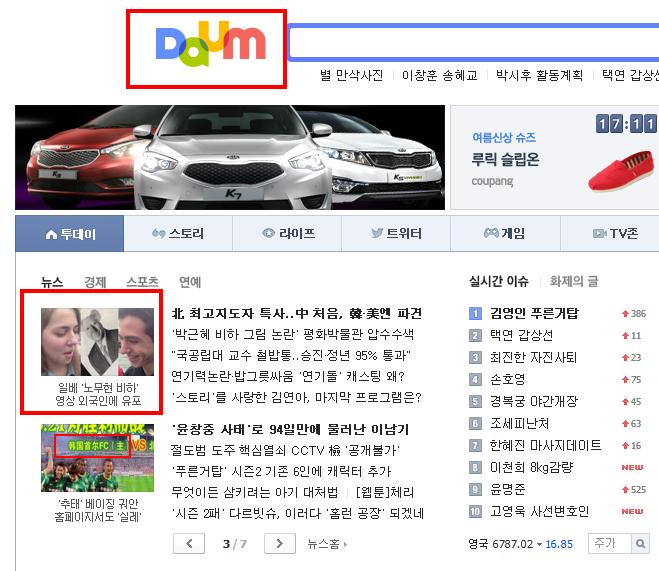
Task: Open trending item 1 김영인 푸른거탑
Action: [534, 313]
